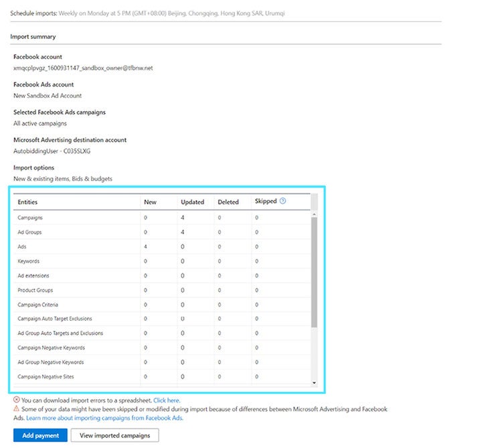Screen dimensions: 502x448
Task: Open the Skipped column help icon
Action: tap(282, 201)
